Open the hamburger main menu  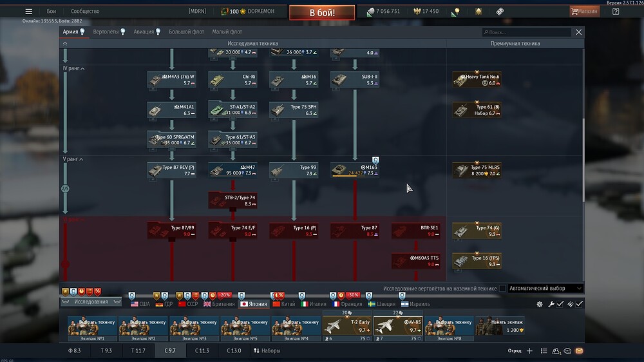28,11
